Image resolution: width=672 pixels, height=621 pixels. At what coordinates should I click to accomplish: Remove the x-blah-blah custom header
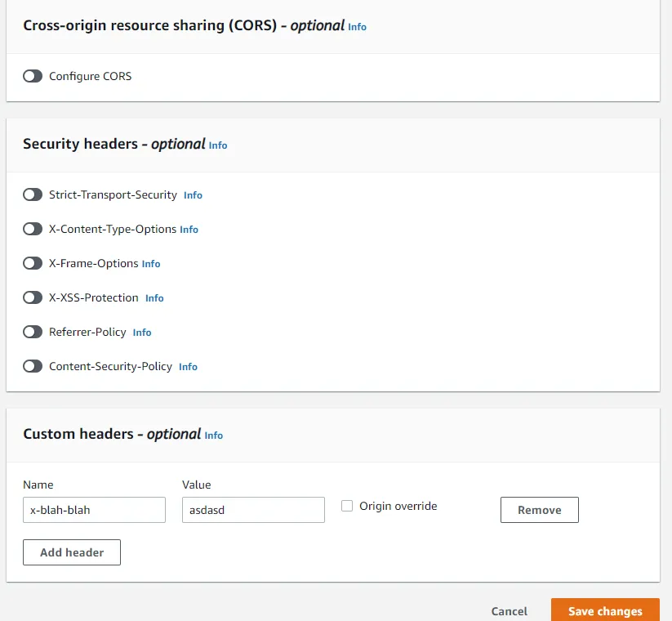pos(539,510)
